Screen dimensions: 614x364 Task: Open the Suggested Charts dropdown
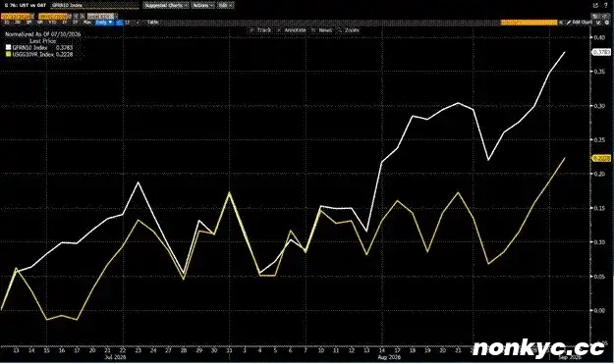pyautogui.click(x=166, y=6)
